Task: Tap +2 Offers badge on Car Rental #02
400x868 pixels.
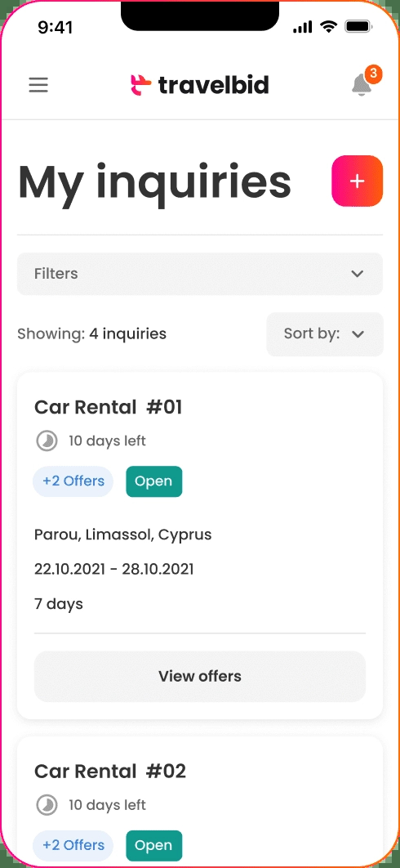Action: [x=73, y=845]
